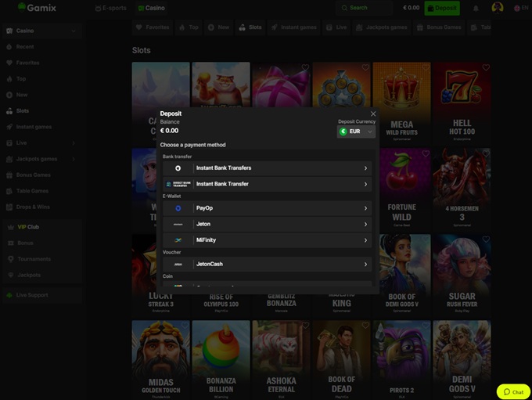The width and height of the screenshot is (532, 400).
Task: Click the notification bell icon
Action: click(x=476, y=8)
